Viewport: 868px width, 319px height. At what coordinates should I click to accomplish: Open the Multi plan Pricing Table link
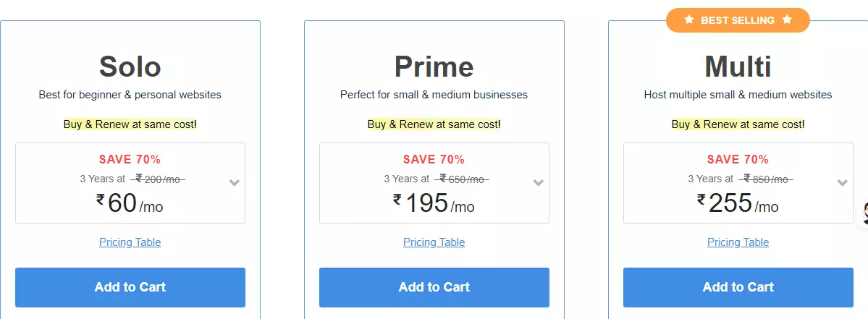[x=738, y=242]
